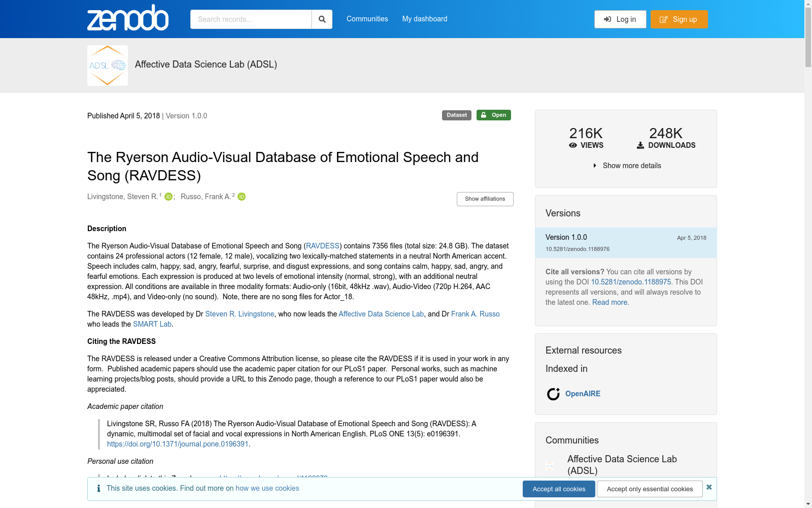Click the search magnifier icon button

point(322,19)
